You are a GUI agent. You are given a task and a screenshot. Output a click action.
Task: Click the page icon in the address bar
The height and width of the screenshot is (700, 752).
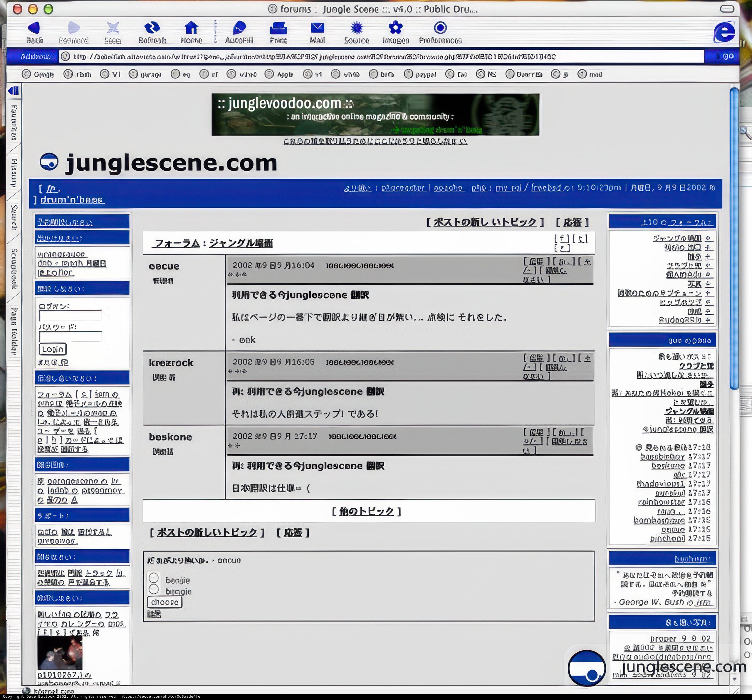tap(66, 56)
